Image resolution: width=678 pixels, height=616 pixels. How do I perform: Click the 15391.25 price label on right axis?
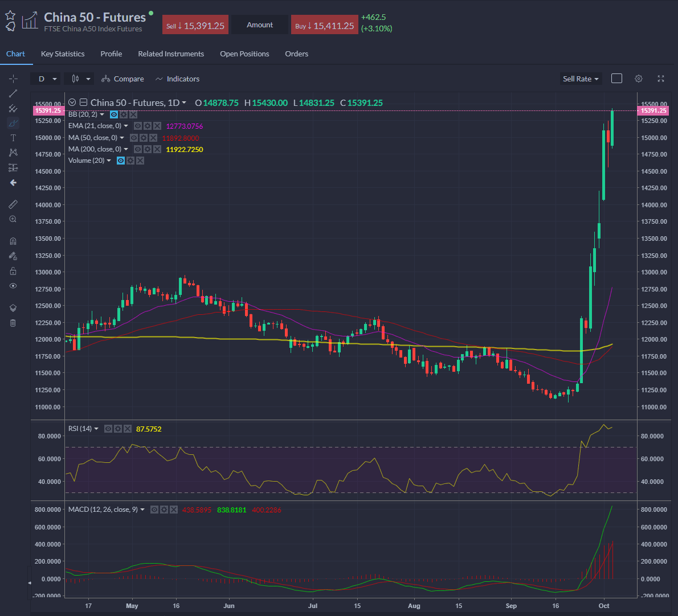[653, 110]
